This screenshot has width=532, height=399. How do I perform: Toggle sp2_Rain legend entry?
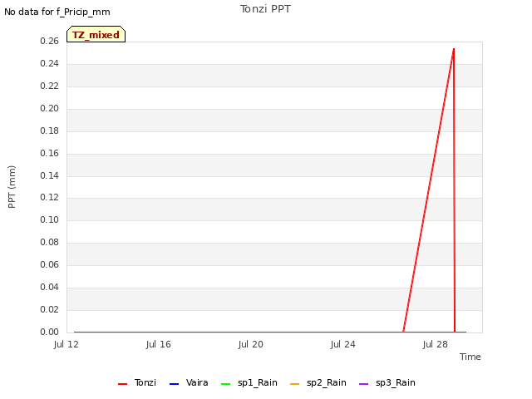point(318,382)
